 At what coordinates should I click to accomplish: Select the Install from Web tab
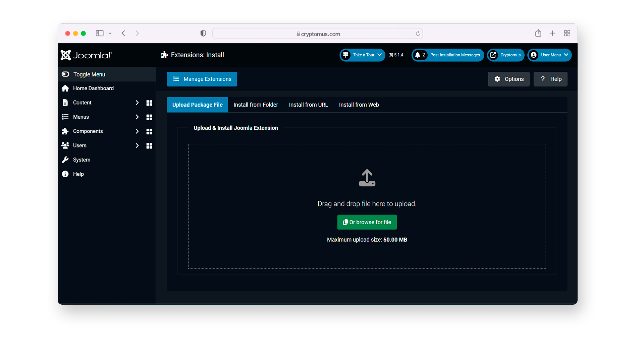pos(358,105)
